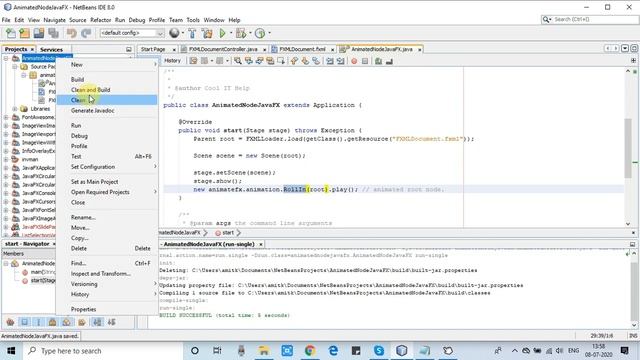The height and width of the screenshot is (360, 640).
Task: Open the document list dropdown arrow button
Action: 625,49
